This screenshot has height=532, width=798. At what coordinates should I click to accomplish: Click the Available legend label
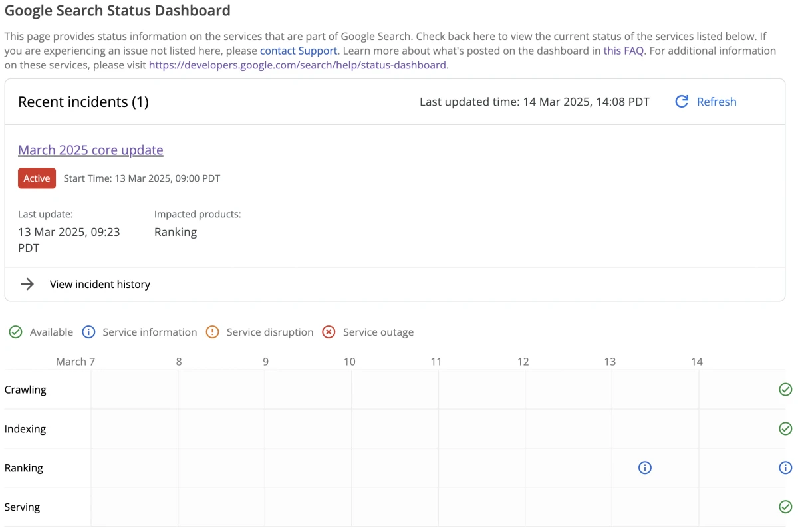[51, 332]
